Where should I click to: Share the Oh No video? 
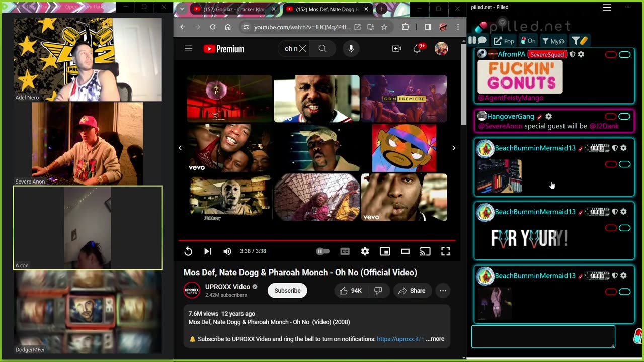[412, 291]
